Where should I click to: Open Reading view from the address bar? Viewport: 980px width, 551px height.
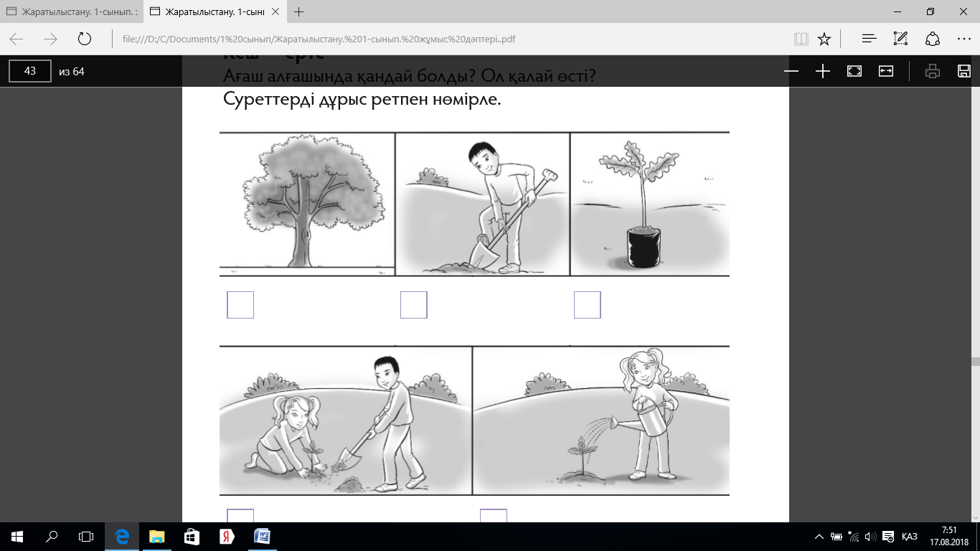pyautogui.click(x=801, y=39)
